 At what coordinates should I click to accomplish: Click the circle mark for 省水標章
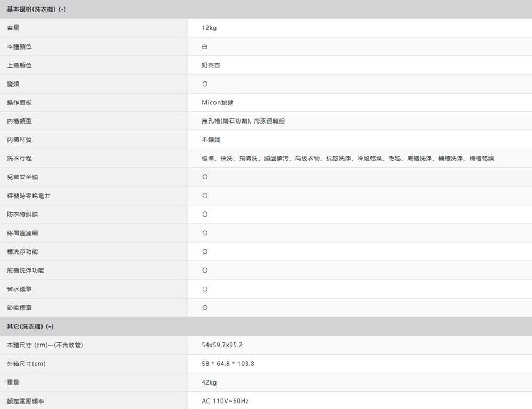coord(205,289)
